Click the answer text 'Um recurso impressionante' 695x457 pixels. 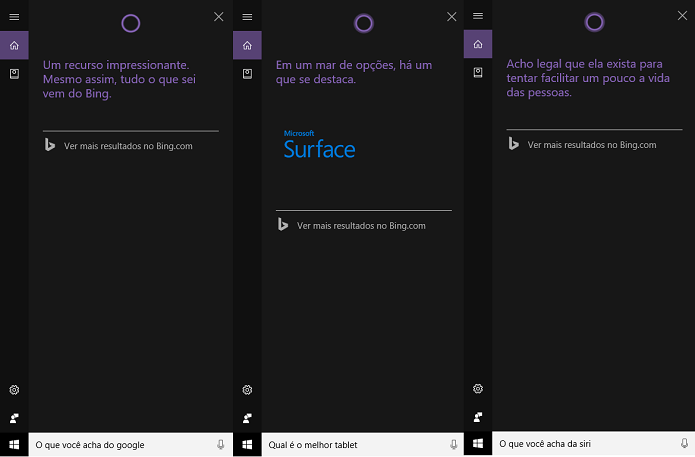[116, 65]
